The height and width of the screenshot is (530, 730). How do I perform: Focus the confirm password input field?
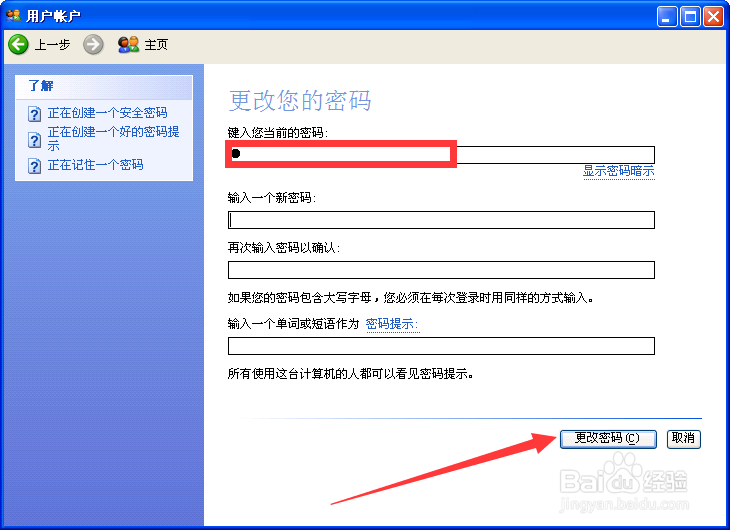(441, 270)
